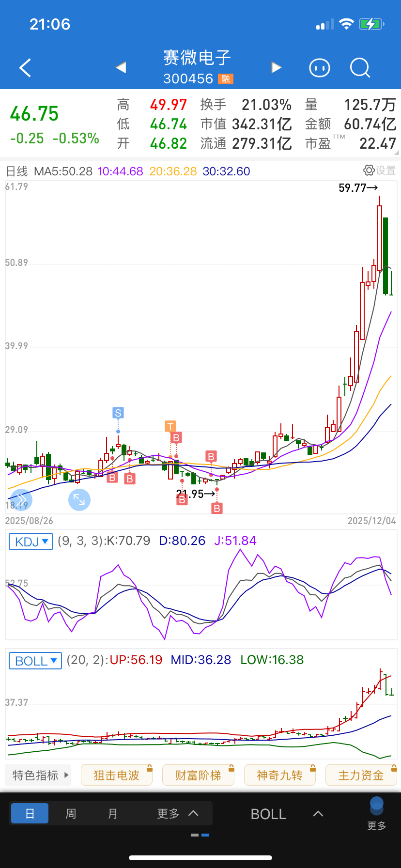Tap KDJ J:51.84 value
Screen dimensions: 401x868
click(x=235, y=541)
